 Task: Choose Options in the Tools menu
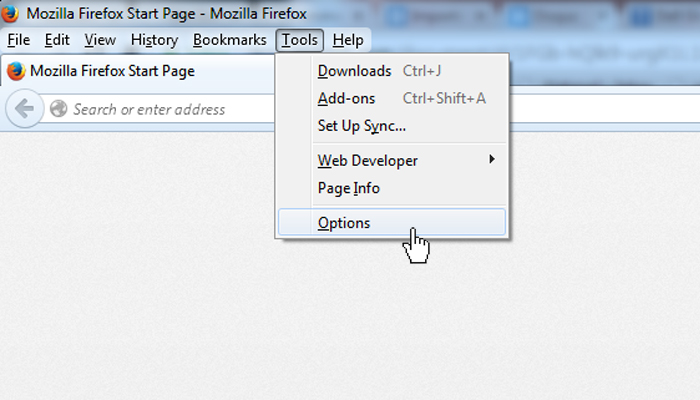392,222
